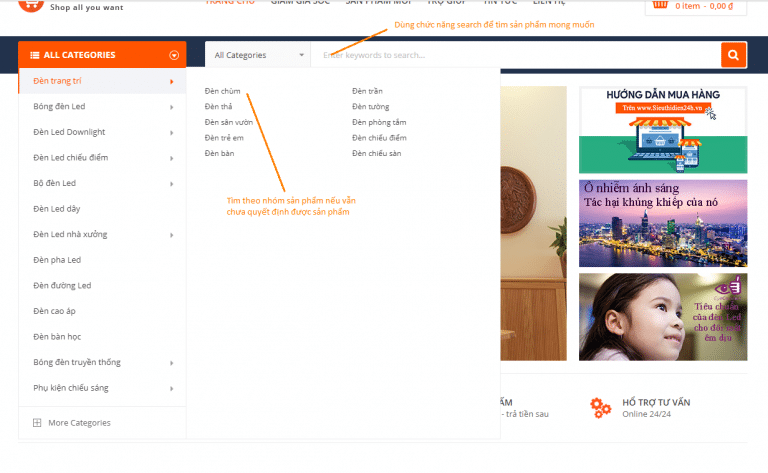Expand the Đèn Led Downlight category arrow
This screenshot has height=473, width=768.
171,132
